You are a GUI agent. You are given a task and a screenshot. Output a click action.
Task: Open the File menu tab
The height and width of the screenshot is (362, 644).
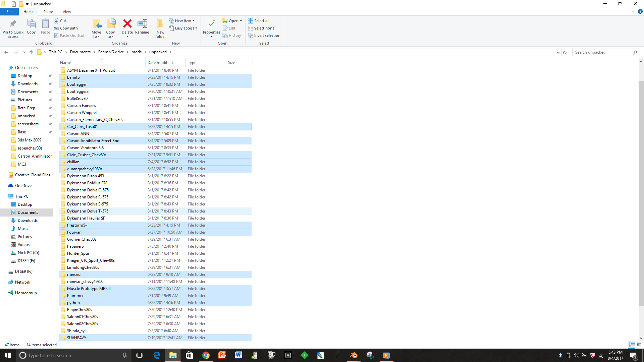pos(9,12)
